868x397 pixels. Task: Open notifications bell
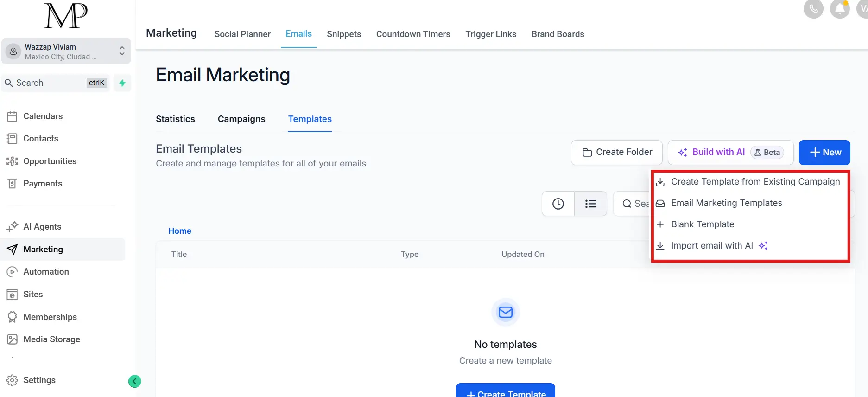pyautogui.click(x=840, y=9)
